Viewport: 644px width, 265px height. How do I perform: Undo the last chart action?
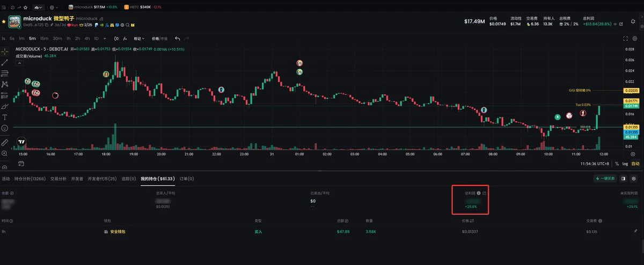[x=178, y=39]
